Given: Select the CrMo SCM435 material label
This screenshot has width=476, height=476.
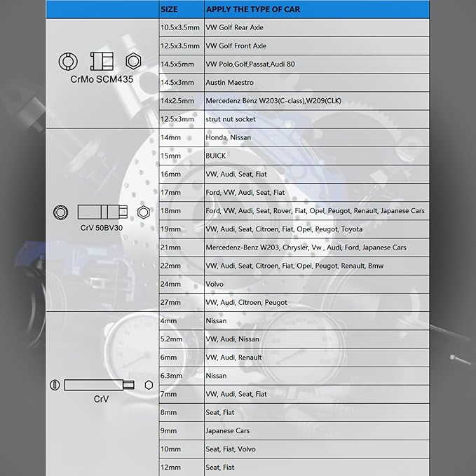Looking at the screenshot, I should point(102,79).
